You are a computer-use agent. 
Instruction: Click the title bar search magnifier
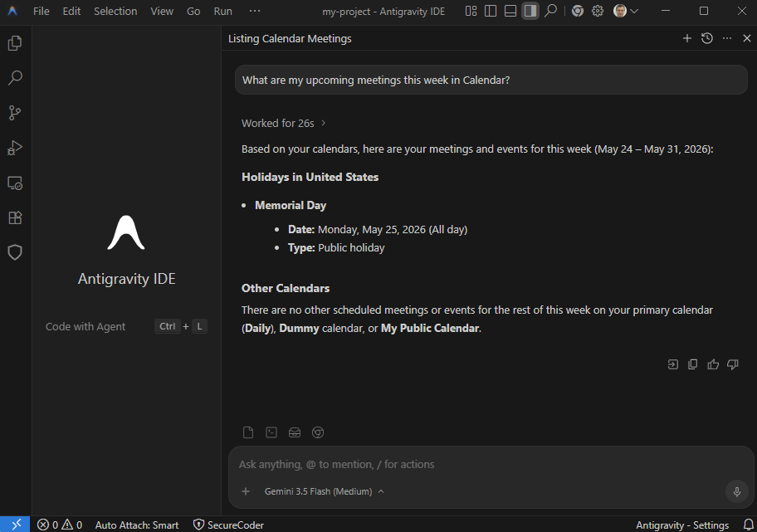tap(550, 11)
